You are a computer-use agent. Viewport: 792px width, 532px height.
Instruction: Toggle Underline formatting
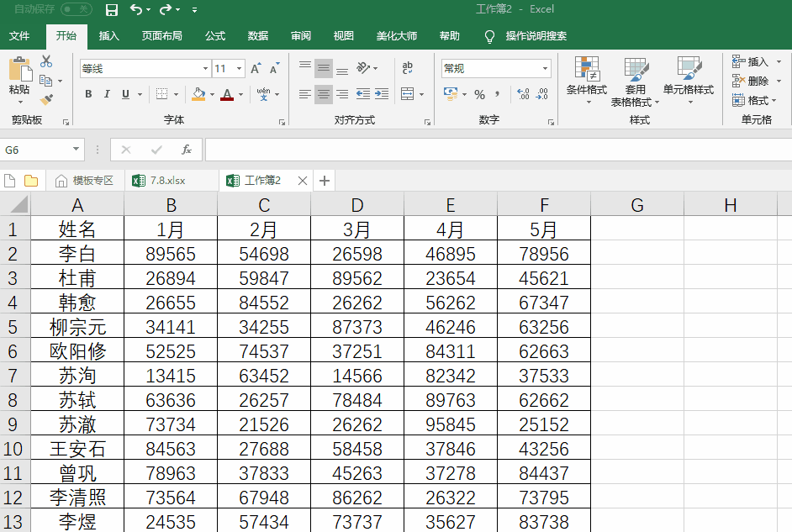coord(126,94)
